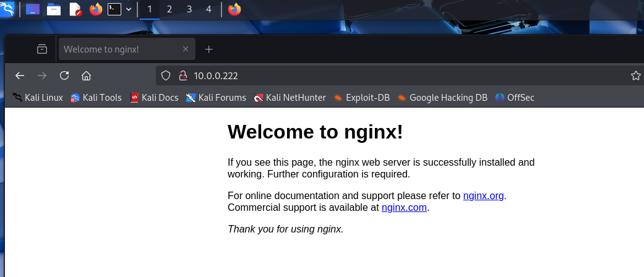Close the 'Welcome to nginx!' tab

point(185,49)
